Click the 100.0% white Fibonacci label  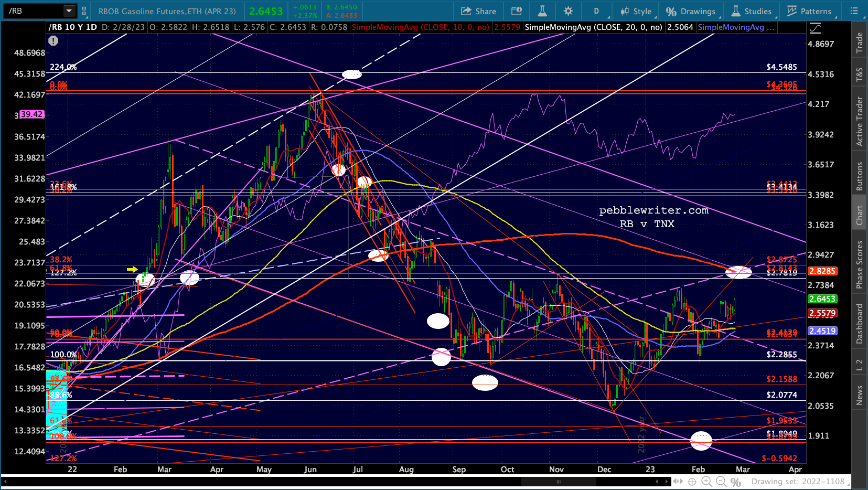pos(63,355)
